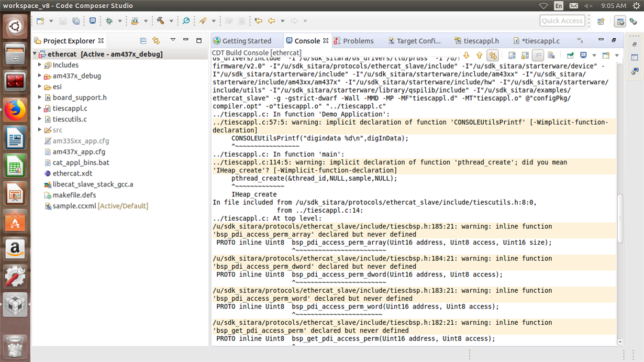Image resolution: width=644 pixels, height=362 pixels.
Task: Click the Save icon in main toolbar
Action: [63, 21]
